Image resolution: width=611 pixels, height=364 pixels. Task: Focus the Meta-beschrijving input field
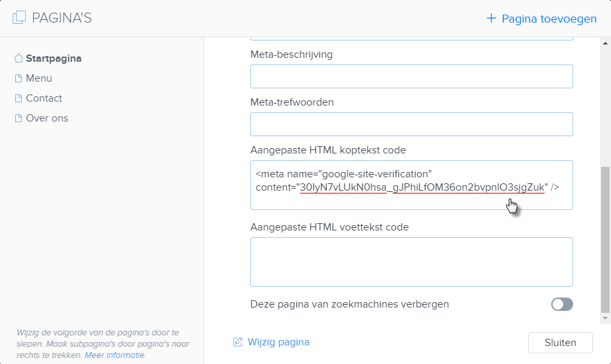[411, 76]
